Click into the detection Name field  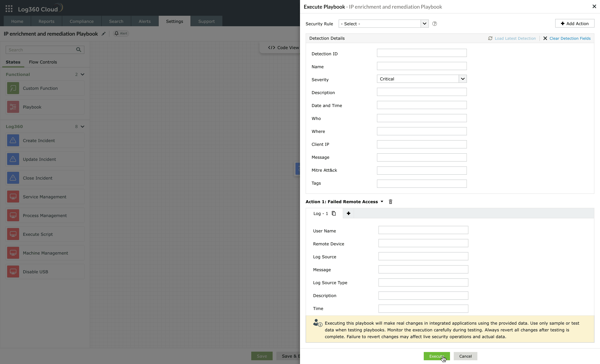422,66
